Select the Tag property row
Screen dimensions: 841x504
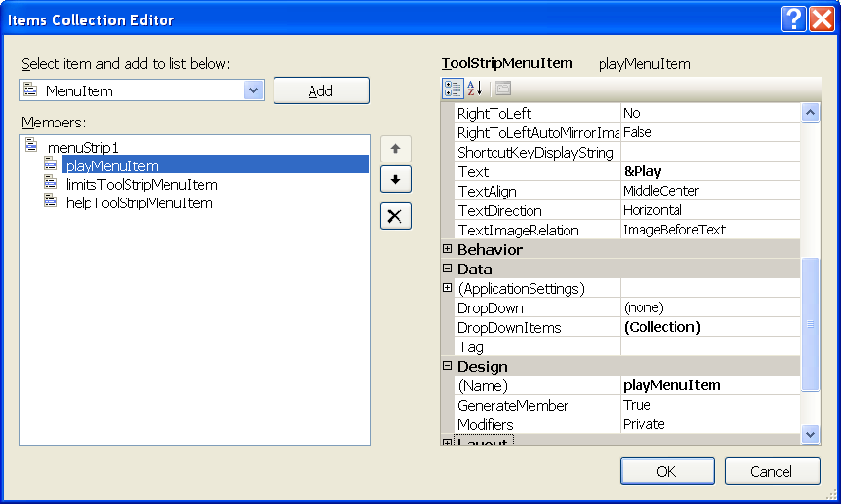627,347
